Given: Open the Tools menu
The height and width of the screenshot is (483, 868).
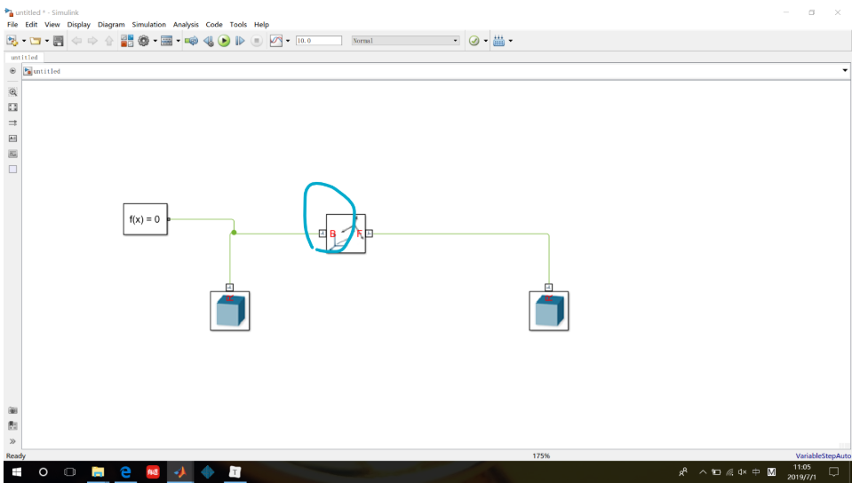Looking at the screenshot, I should coord(238,24).
